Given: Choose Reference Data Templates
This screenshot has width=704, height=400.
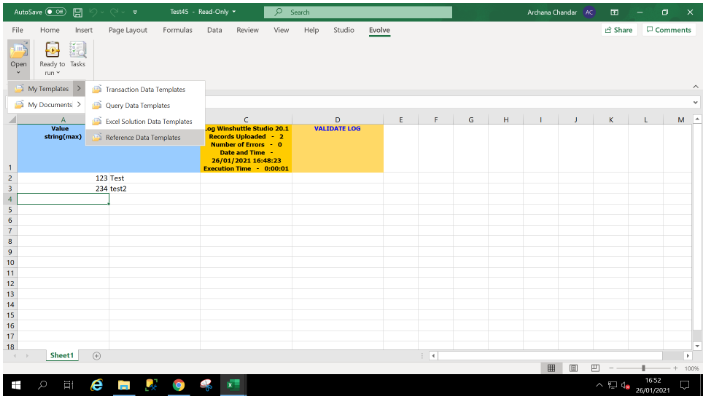Looking at the screenshot, I should tap(142, 138).
